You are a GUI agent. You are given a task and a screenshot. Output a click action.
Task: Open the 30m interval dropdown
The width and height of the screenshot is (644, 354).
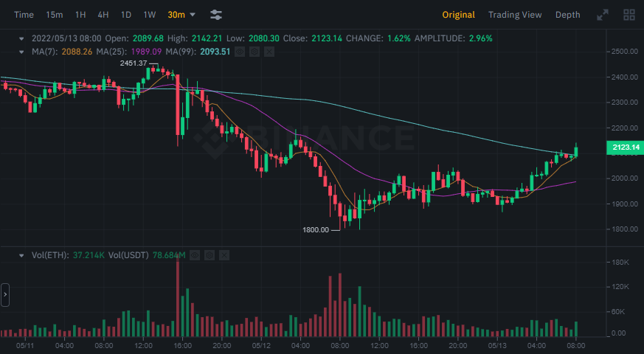coord(181,15)
